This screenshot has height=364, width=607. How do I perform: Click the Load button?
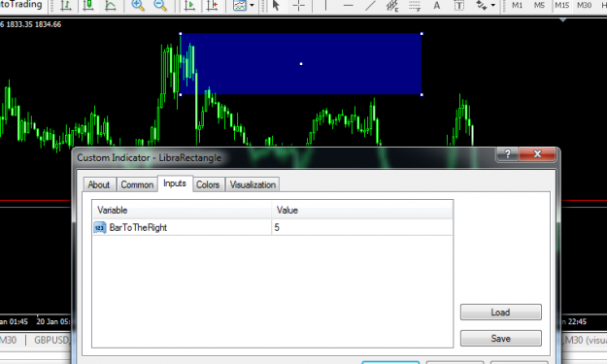[500, 313]
